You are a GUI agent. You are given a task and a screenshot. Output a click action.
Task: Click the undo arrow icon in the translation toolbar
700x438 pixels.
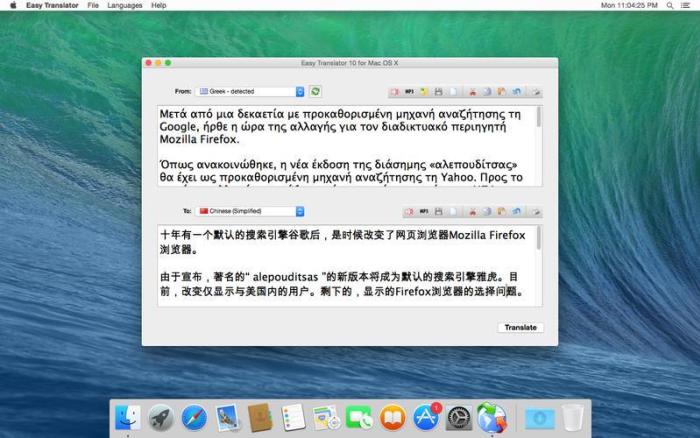tap(517, 212)
